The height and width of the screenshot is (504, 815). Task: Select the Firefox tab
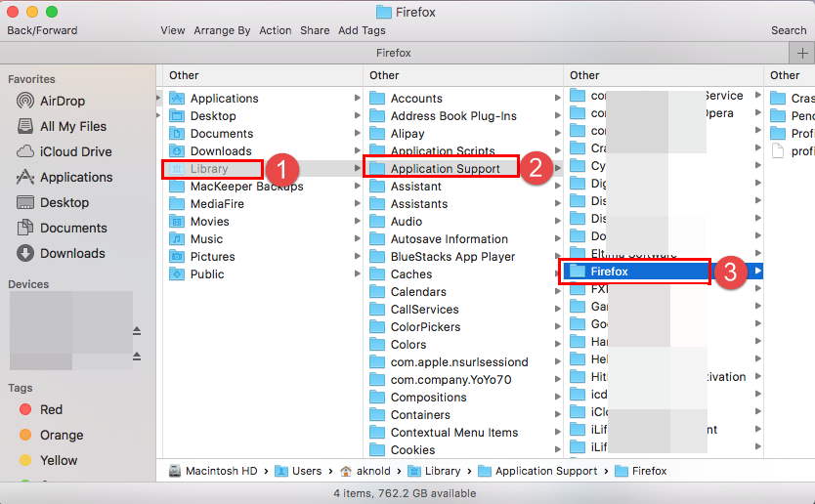click(x=394, y=53)
